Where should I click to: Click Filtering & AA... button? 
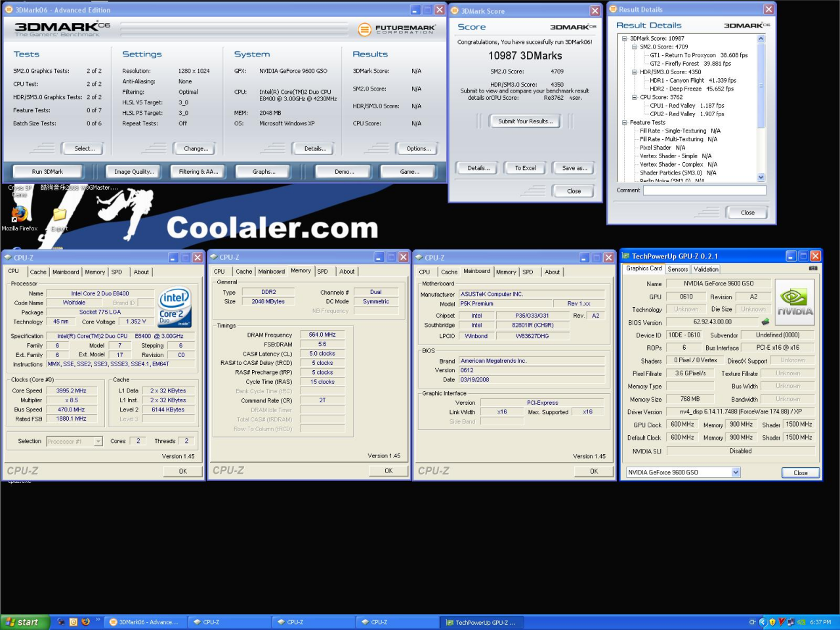[198, 172]
